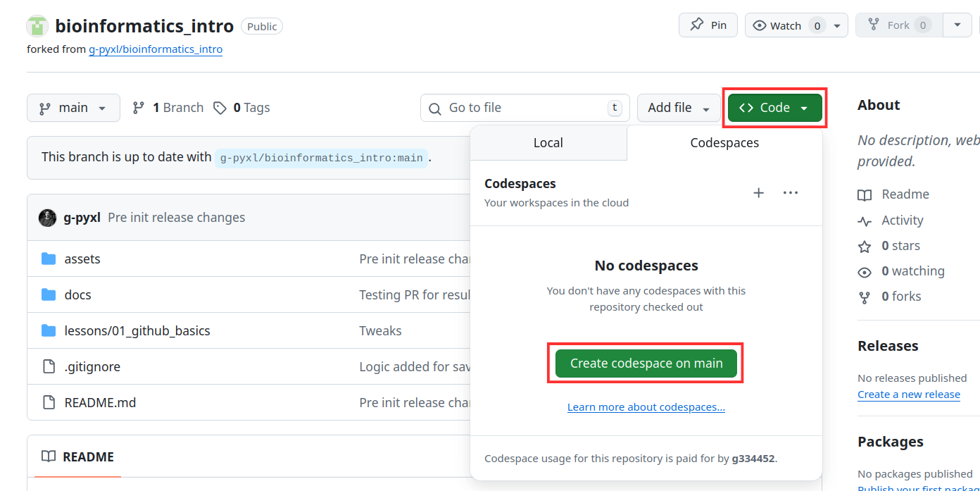Open the main branch selector dropdown
This screenshot has width=980, height=491.
coord(73,108)
